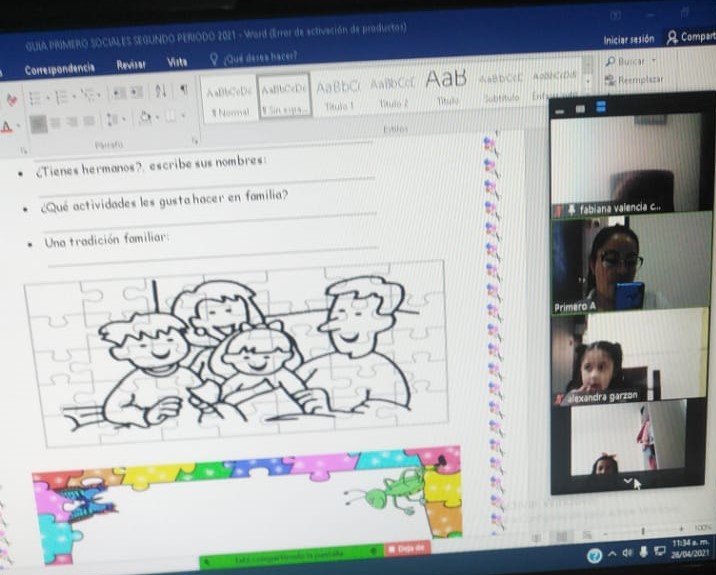This screenshot has height=575, width=716.
Task: Expand the styles gallery
Action: 589,82
